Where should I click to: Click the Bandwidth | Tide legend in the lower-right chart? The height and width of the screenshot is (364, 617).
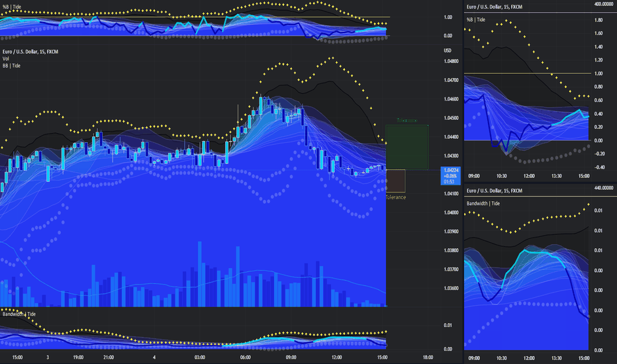click(x=483, y=203)
